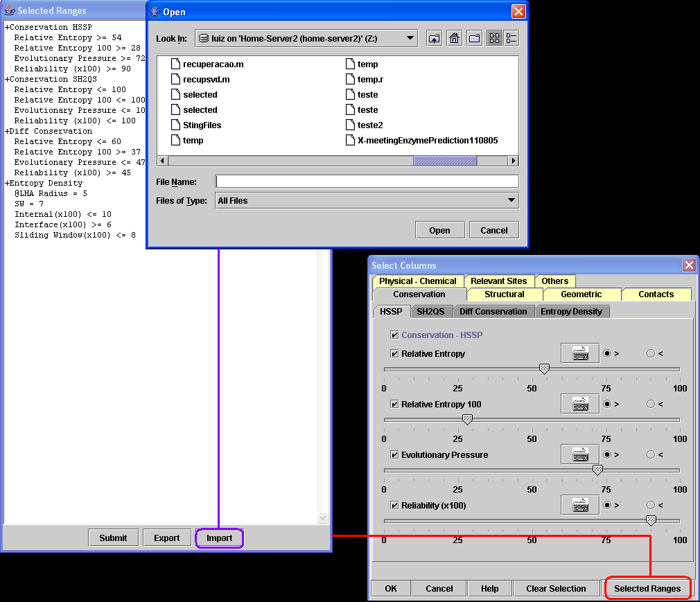Switch to Details view icon

point(511,38)
